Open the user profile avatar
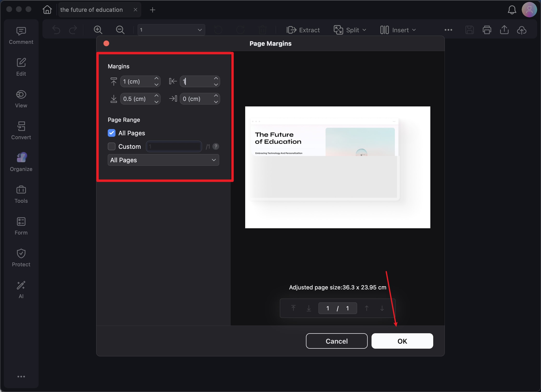The height and width of the screenshot is (392, 541). click(529, 10)
